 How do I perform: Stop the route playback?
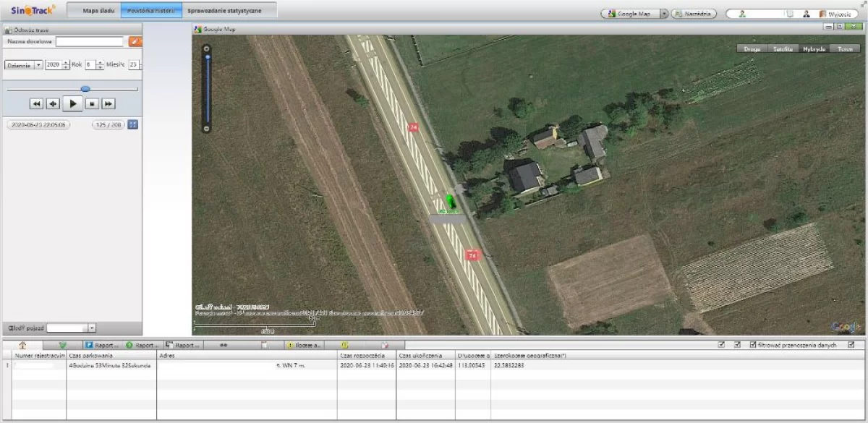(92, 104)
